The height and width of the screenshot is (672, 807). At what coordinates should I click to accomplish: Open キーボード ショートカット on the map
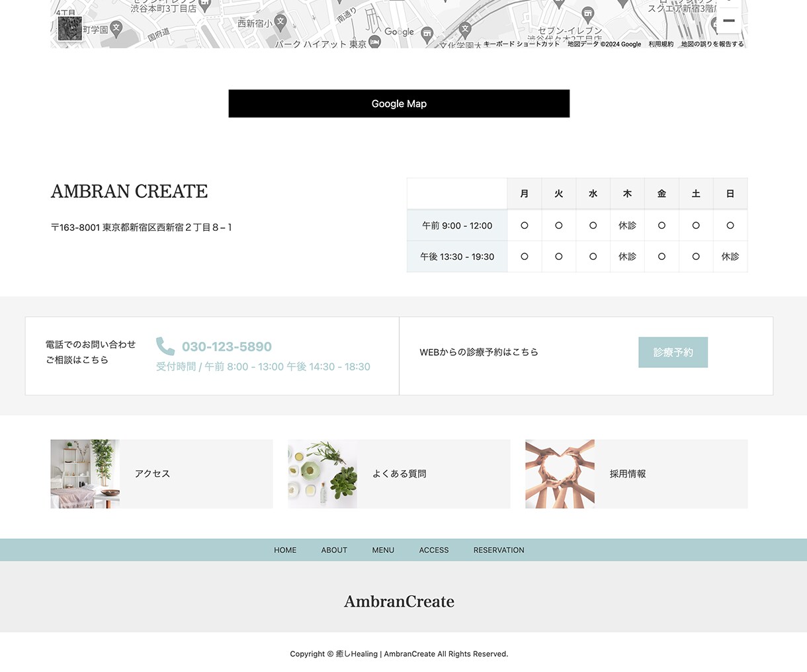(521, 44)
